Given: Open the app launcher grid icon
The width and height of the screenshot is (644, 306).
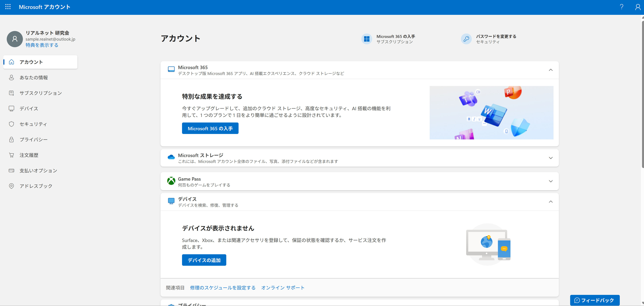Looking at the screenshot, I should [x=8, y=7].
